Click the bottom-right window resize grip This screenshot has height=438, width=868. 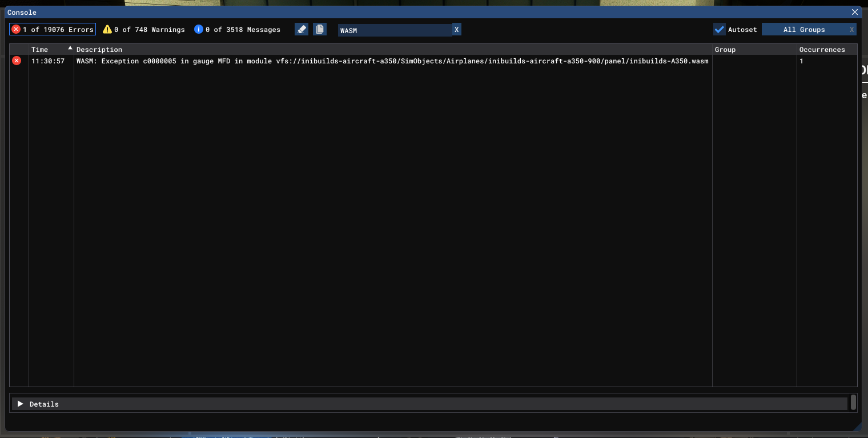pos(857,427)
